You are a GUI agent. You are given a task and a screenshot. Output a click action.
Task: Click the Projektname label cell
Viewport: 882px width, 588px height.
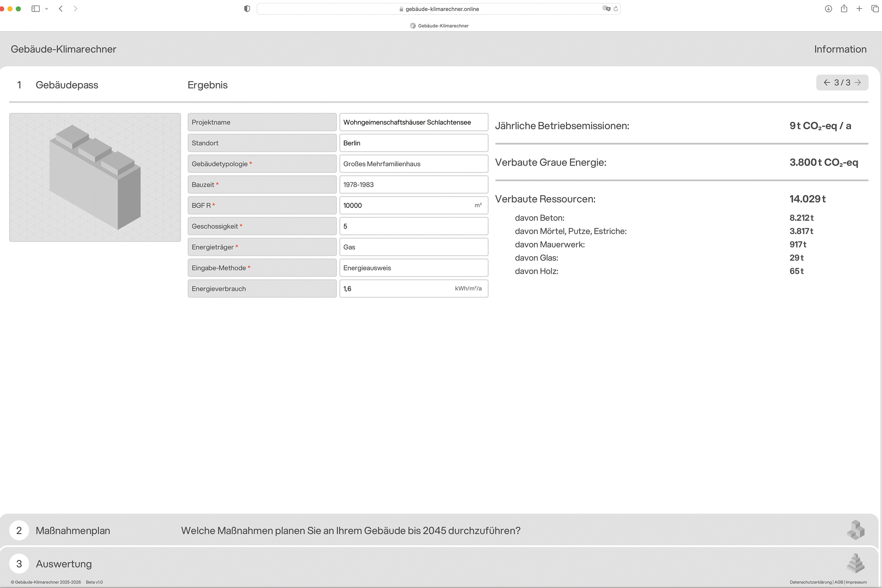(x=262, y=122)
